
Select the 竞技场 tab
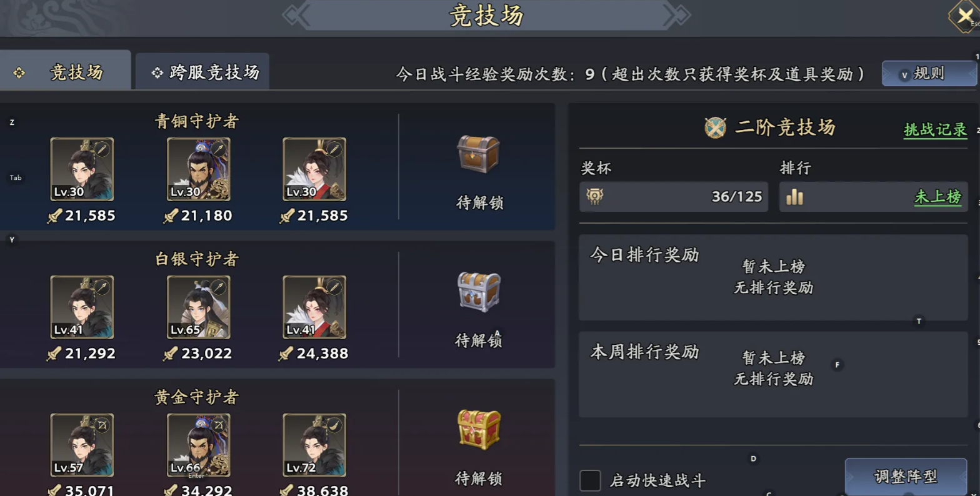point(65,71)
